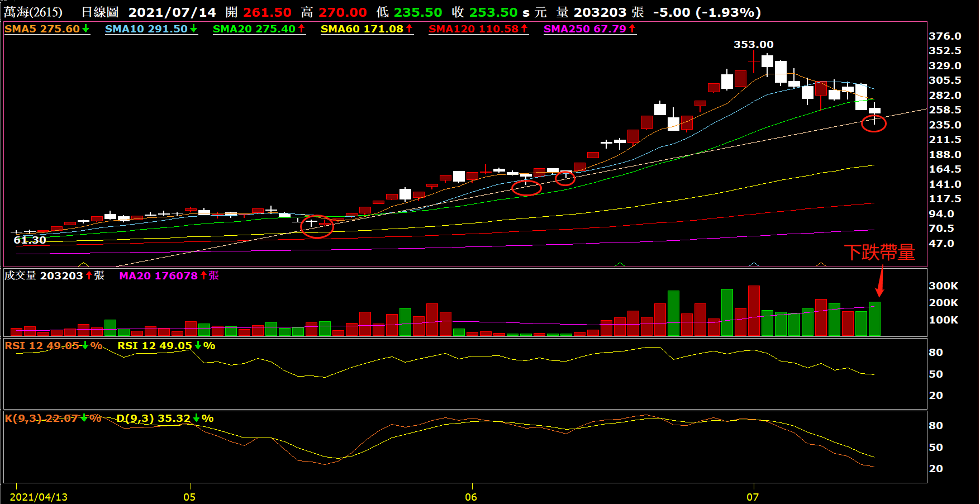Click the red up arrow next to MA20 176078
The height and width of the screenshot is (504, 980).
pos(204,275)
